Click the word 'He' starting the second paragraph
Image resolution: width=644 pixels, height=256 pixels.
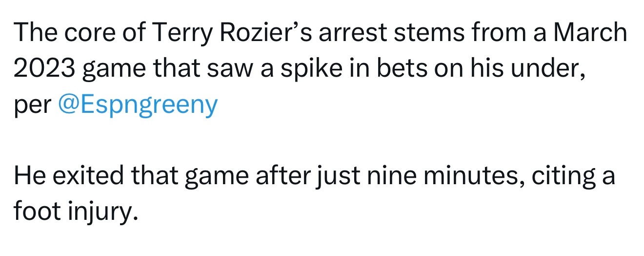click(x=28, y=177)
